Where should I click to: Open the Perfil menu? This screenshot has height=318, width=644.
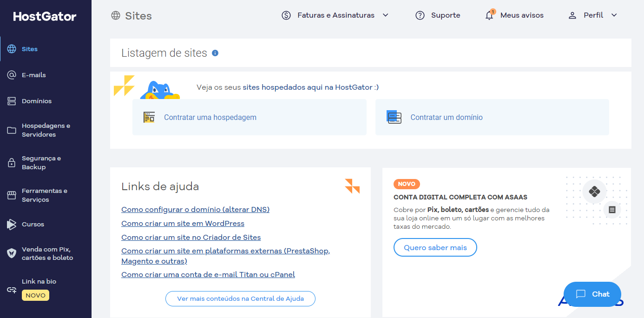[593, 15]
